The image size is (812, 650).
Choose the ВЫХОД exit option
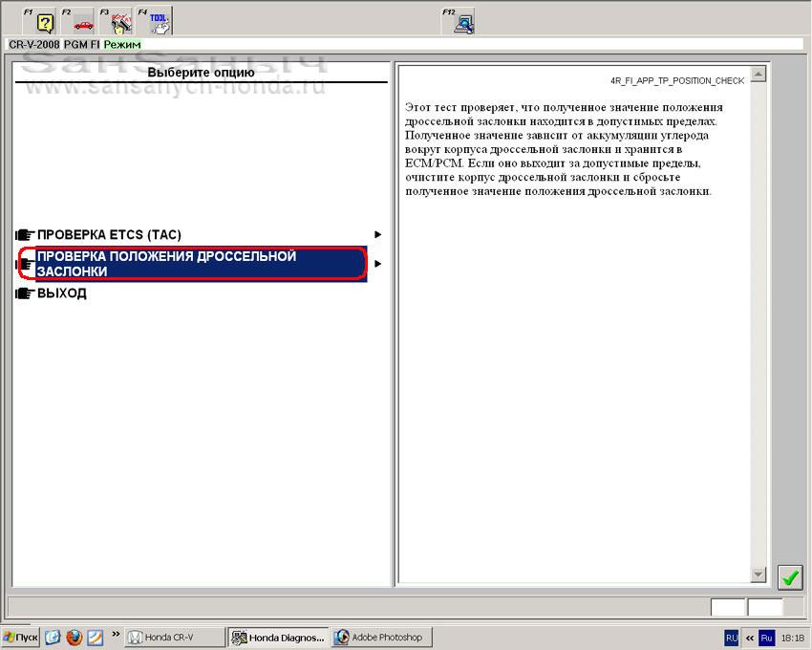point(61,293)
